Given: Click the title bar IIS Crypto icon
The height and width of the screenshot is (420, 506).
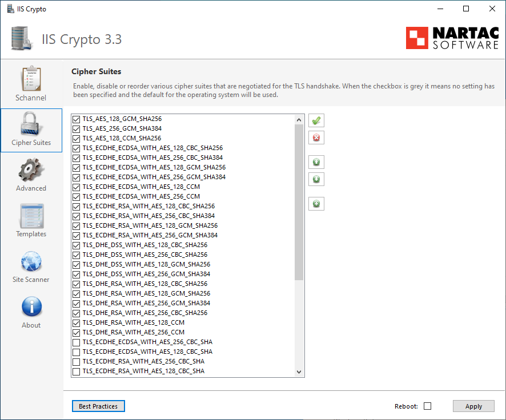Looking at the screenshot, I should (11, 9).
